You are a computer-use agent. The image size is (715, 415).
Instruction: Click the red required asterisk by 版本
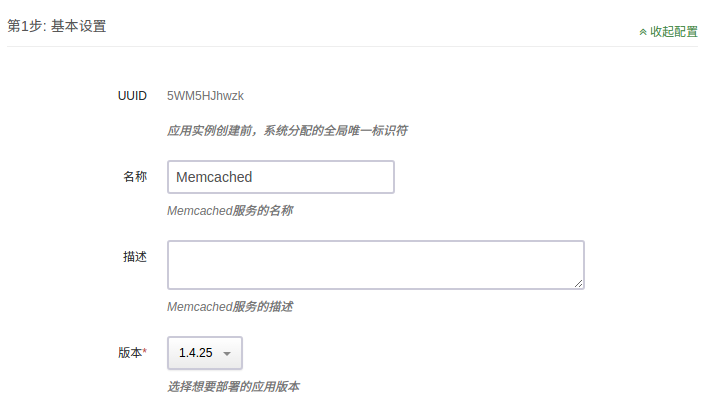pyautogui.click(x=145, y=352)
